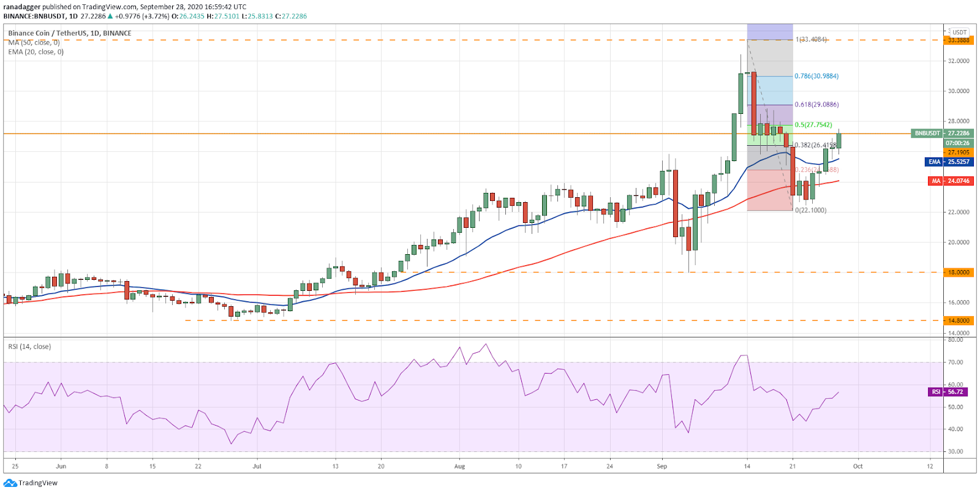Screen dimensions: 980x493
Task: Click the 28.0000 price axis tick
Action: tap(959, 121)
